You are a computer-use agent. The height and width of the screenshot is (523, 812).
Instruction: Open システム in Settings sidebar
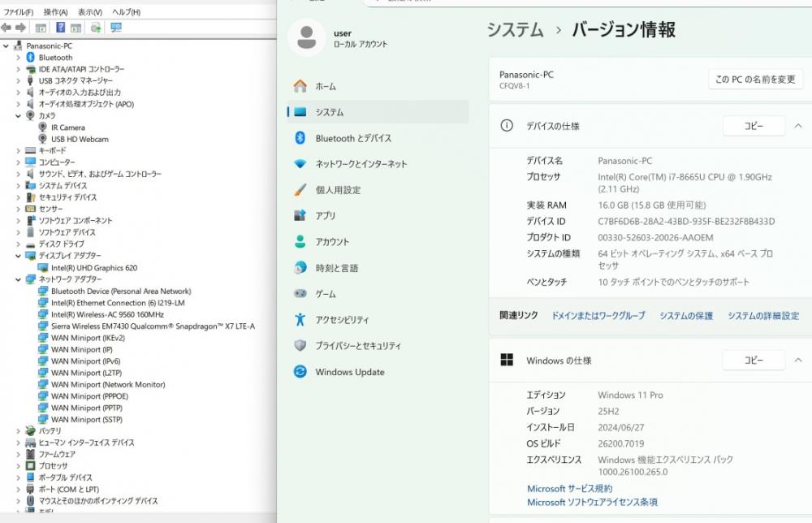coord(378,112)
